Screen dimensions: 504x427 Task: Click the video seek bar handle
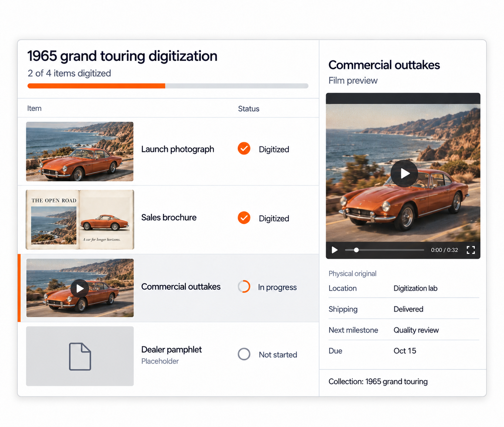tap(356, 250)
